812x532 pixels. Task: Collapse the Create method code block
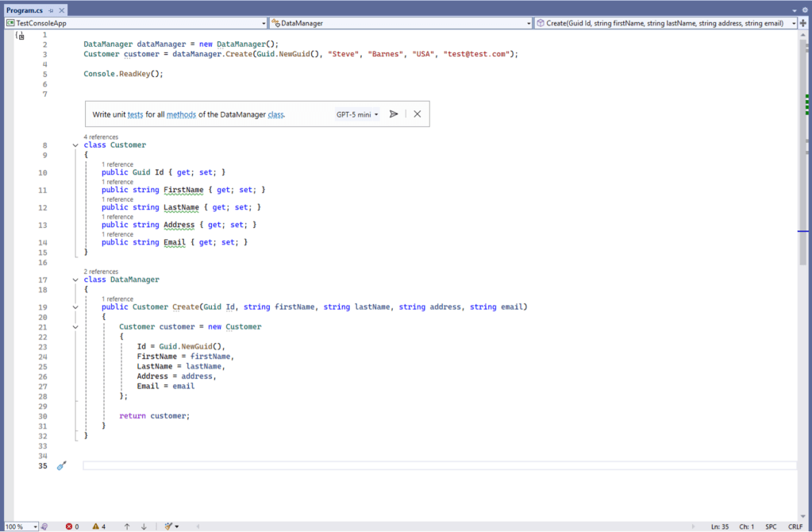point(75,307)
